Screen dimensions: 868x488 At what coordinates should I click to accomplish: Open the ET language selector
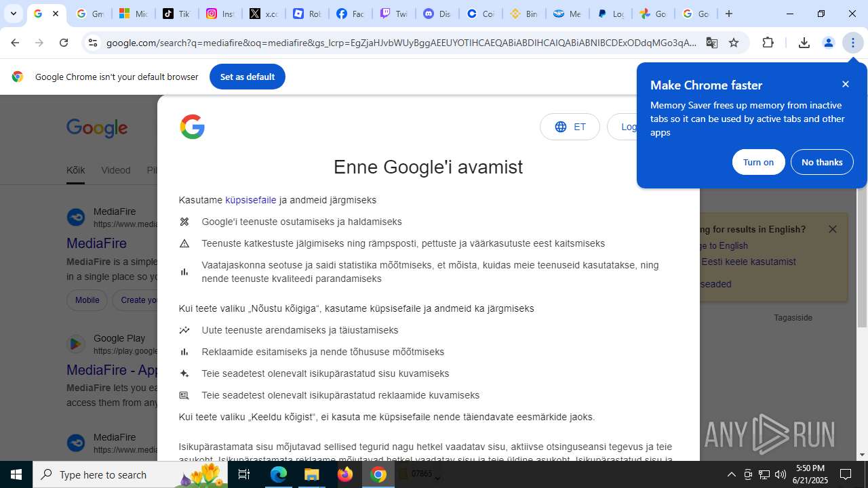tap(570, 127)
